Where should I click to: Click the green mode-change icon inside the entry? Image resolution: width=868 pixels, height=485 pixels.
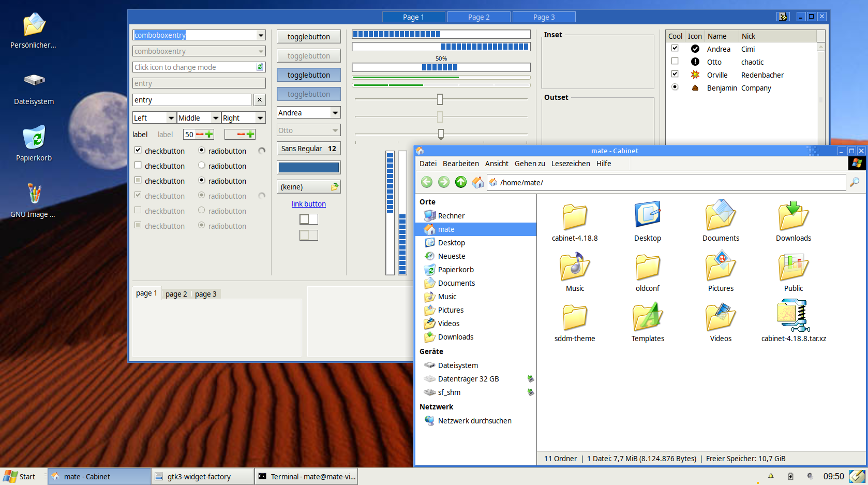pos(260,67)
